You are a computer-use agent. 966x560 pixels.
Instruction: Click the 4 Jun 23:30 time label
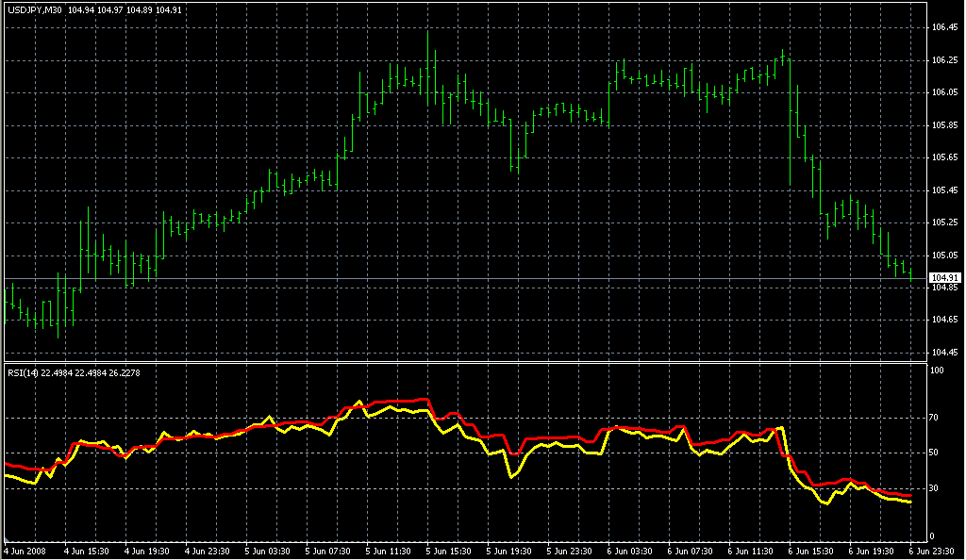pos(208,552)
